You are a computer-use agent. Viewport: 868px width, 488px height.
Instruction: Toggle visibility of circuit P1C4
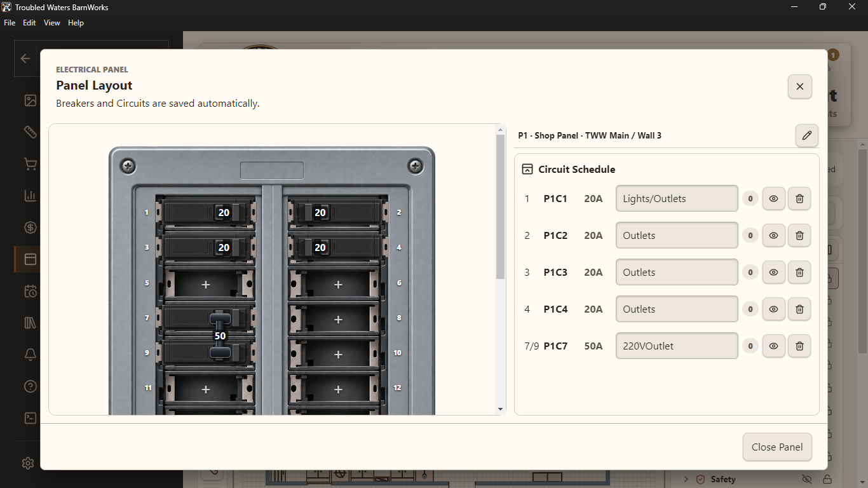(x=774, y=309)
